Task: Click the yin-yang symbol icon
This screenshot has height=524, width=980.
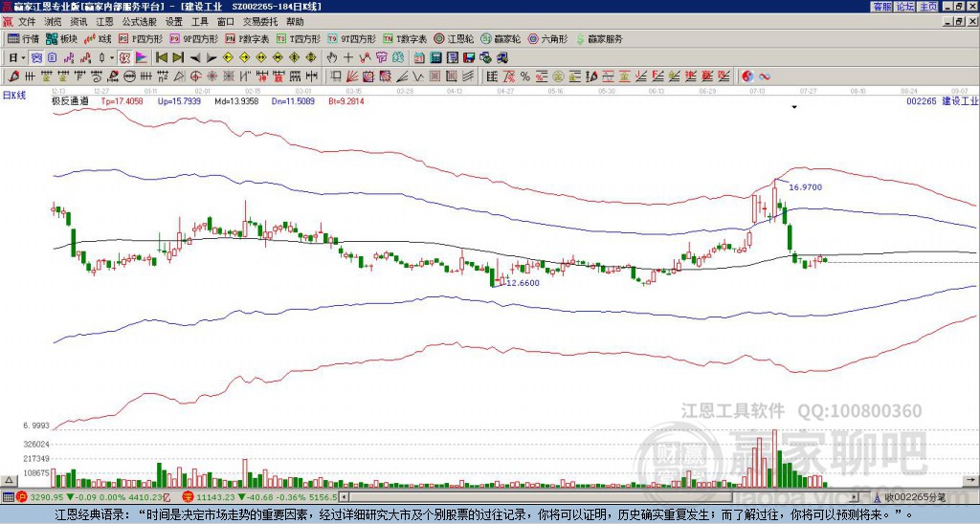Action: (x=747, y=76)
